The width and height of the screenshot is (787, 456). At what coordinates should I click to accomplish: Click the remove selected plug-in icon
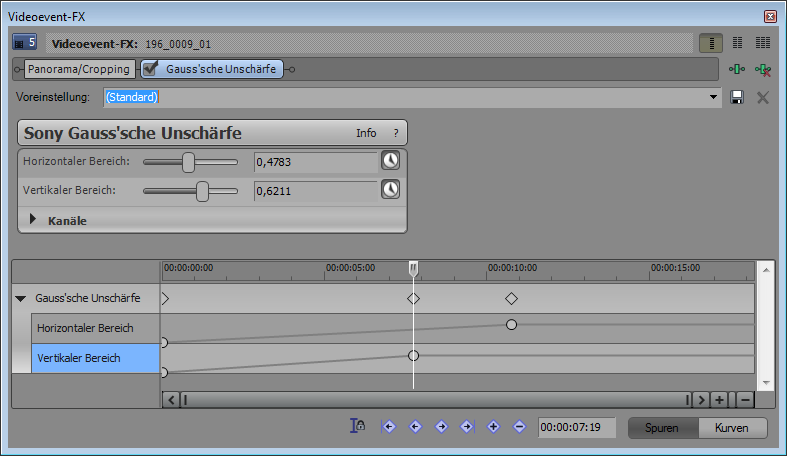coord(763,70)
